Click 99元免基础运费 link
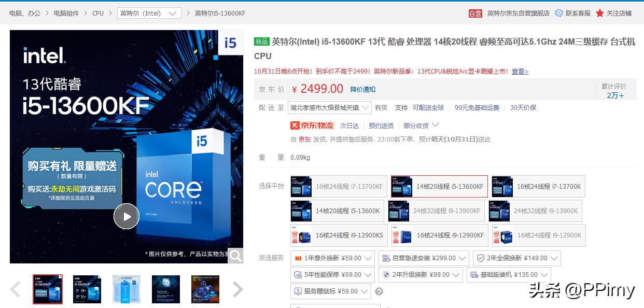Screen dimensions: 644x308 pos(477,108)
